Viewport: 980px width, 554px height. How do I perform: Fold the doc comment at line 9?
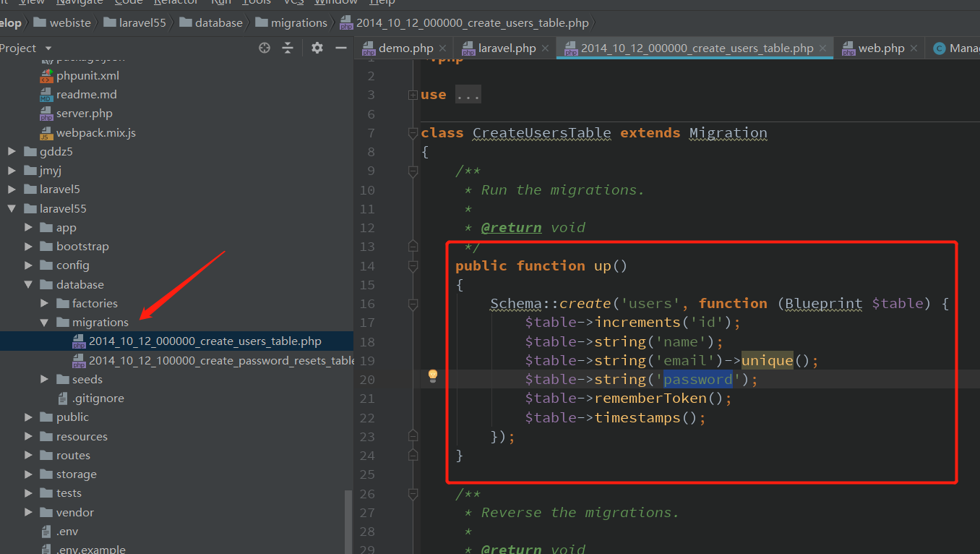pos(413,171)
